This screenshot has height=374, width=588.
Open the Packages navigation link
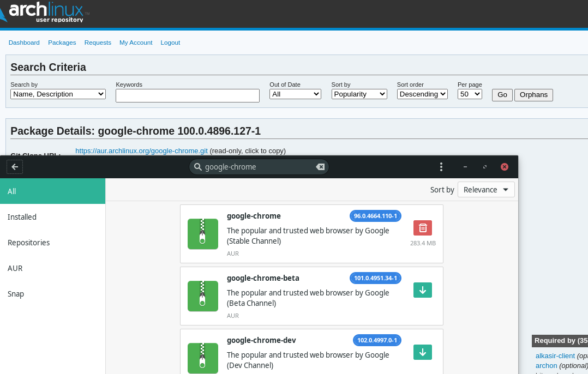(x=62, y=43)
